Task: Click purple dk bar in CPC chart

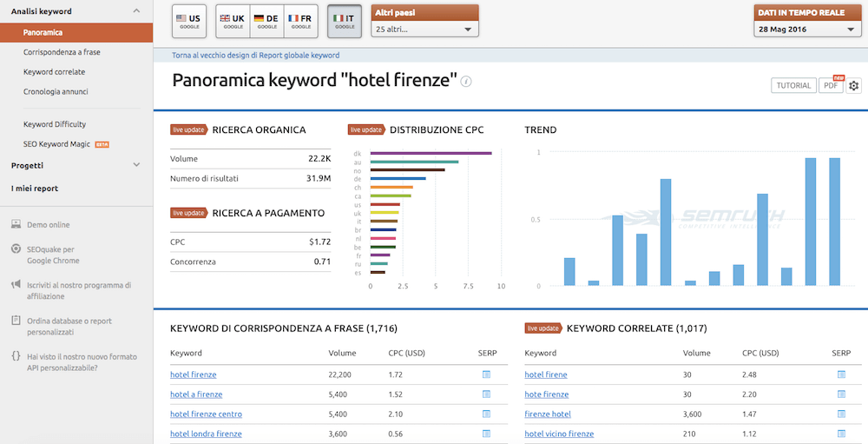Action: point(431,153)
